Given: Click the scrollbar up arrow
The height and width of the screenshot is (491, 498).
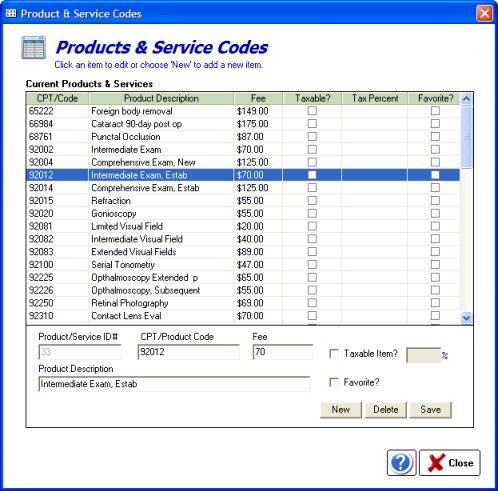Looking at the screenshot, I should (466, 99).
